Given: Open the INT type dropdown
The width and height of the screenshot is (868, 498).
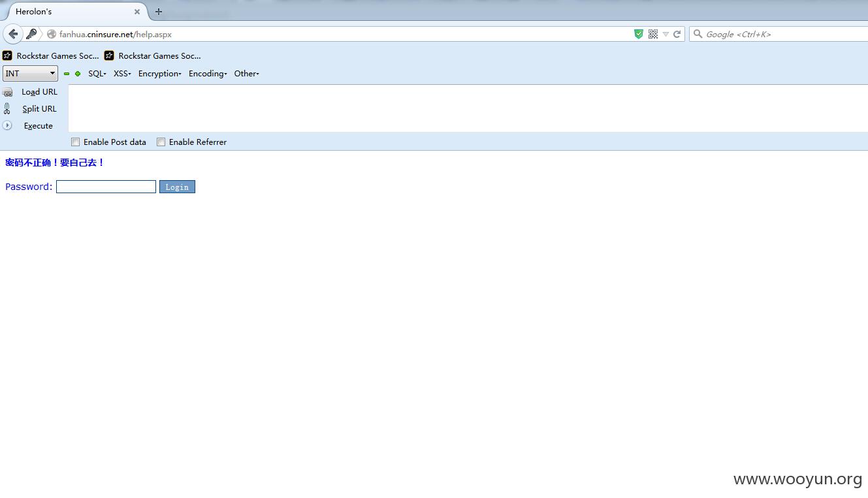Looking at the screenshot, I should tap(30, 74).
